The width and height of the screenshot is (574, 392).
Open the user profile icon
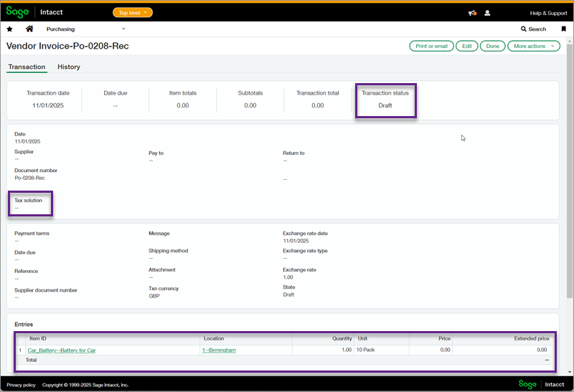click(488, 13)
